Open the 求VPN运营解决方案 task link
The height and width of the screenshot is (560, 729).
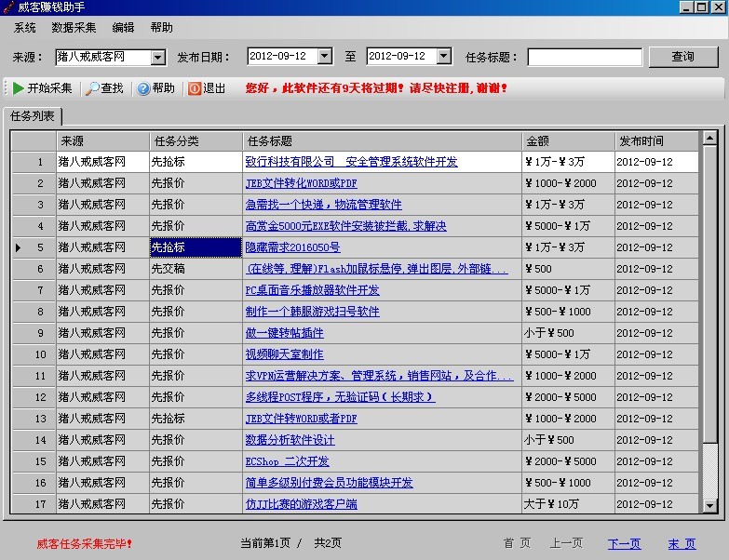click(x=379, y=376)
